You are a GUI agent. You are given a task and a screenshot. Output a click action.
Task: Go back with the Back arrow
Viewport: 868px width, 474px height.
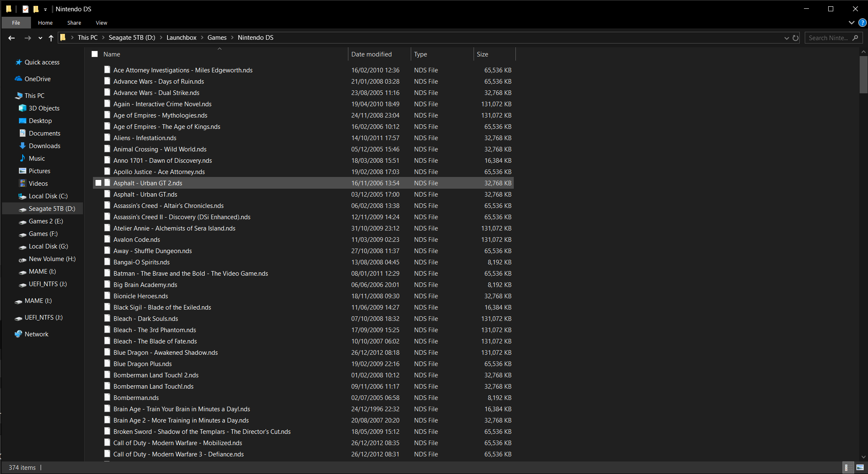[12, 38]
